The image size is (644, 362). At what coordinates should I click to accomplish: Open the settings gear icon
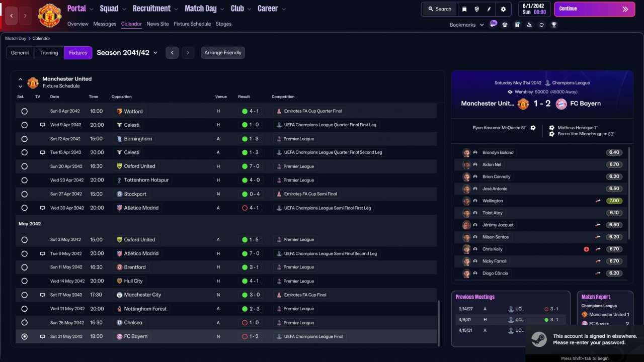[503, 9]
